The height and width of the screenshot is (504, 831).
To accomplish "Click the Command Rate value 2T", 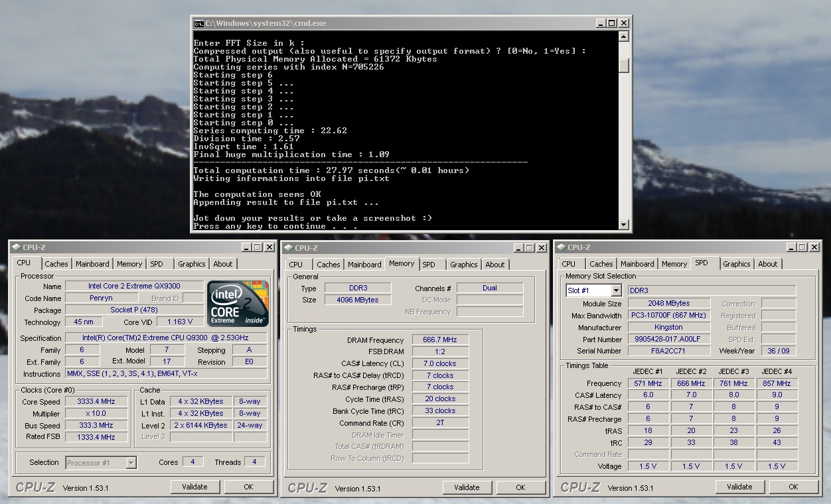I will tap(441, 423).
